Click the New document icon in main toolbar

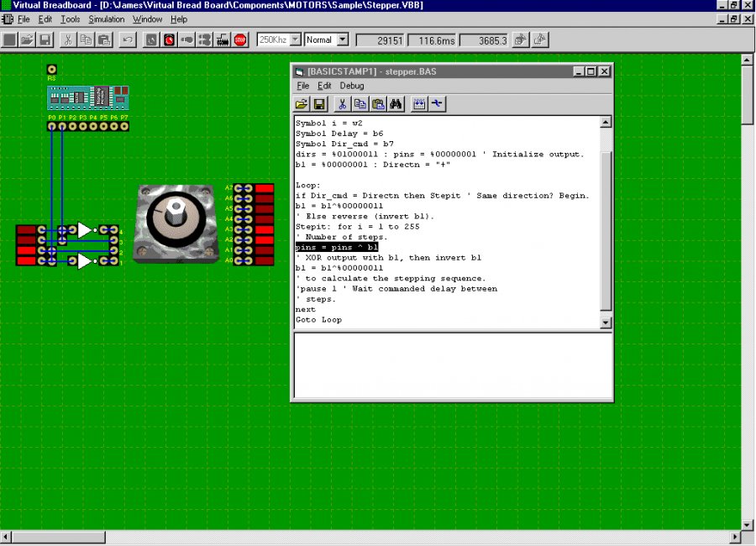tap(9, 39)
